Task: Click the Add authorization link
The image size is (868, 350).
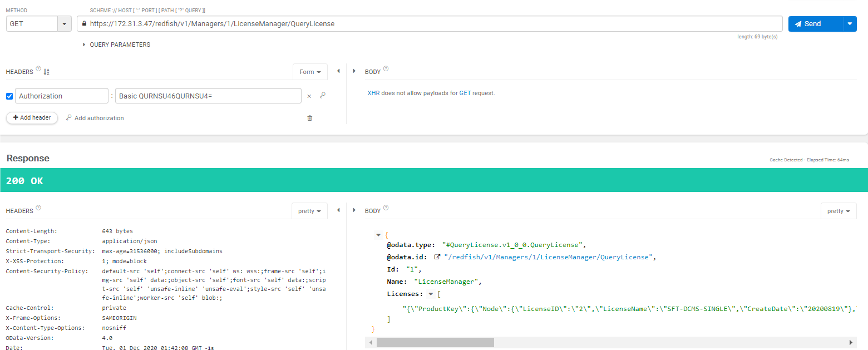Action: [95, 118]
